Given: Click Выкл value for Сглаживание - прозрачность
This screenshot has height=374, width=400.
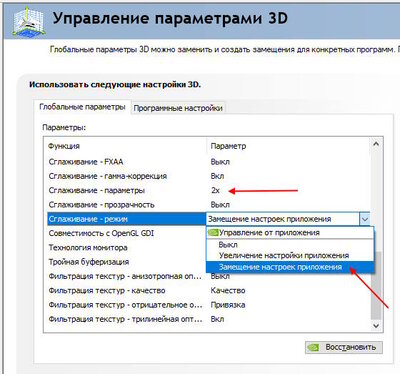Looking at the screenshot, I should [220, 205].
